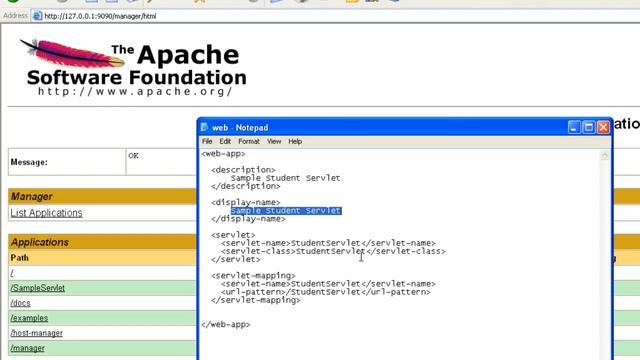The height and width of the screenshot is (360, 640).
Task: Click the highlighted Sample Student Servlet text
Action: click(286, 211)
